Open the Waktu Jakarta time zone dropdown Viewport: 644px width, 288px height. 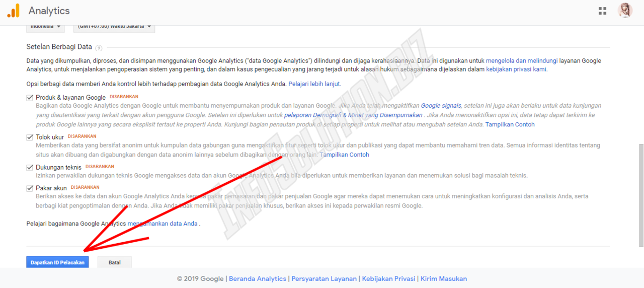click(x=114, y=27)
